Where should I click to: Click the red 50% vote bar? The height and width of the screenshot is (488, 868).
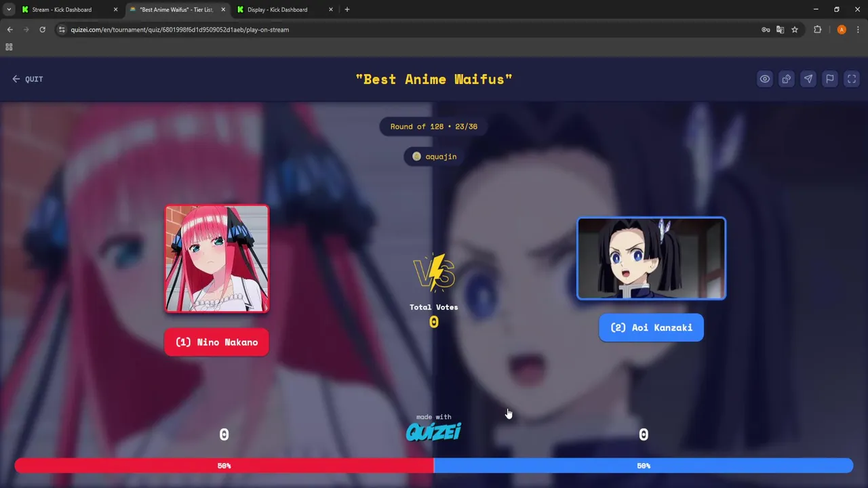224,466
